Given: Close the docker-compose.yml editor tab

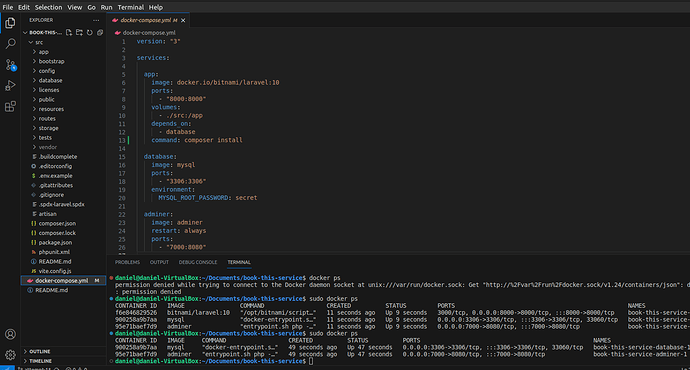Looking at the screenshot, I should [183, 20].
